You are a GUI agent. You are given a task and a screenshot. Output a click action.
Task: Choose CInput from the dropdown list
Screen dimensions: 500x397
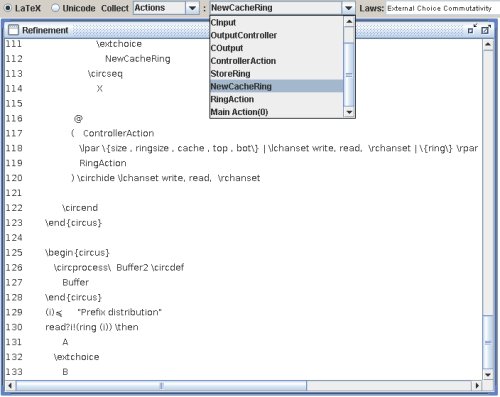pyautogui.click(x=276, y=22)
